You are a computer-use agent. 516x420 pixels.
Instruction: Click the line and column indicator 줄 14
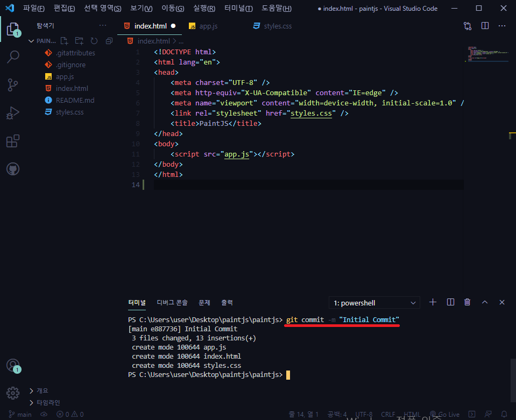pyautogui.click(x=303, y=415)
